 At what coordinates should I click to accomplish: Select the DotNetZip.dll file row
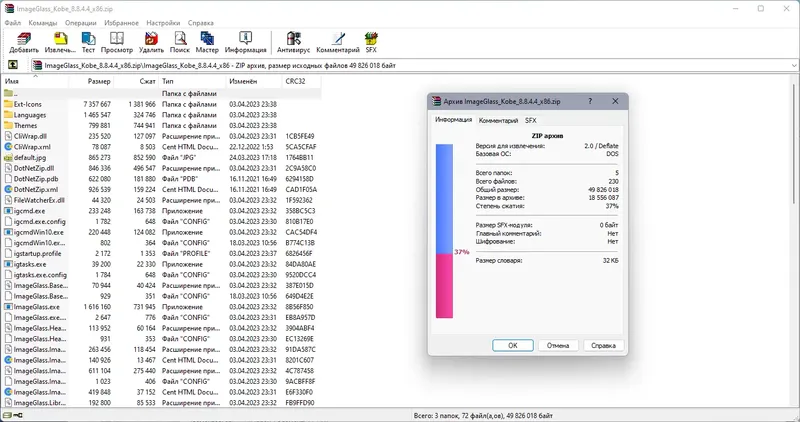tap(161, 168)
